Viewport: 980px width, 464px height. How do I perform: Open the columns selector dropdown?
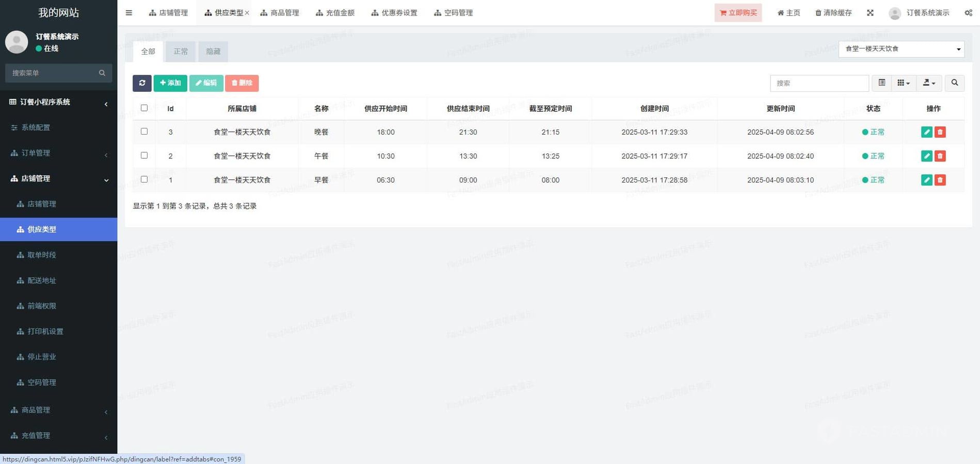click(903, 83)
